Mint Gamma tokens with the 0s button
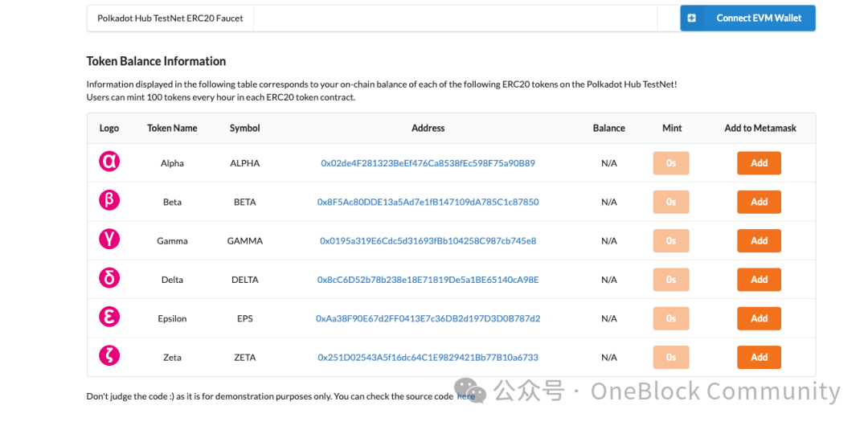This screenshot has height=426, width=868. coord(671,241)
